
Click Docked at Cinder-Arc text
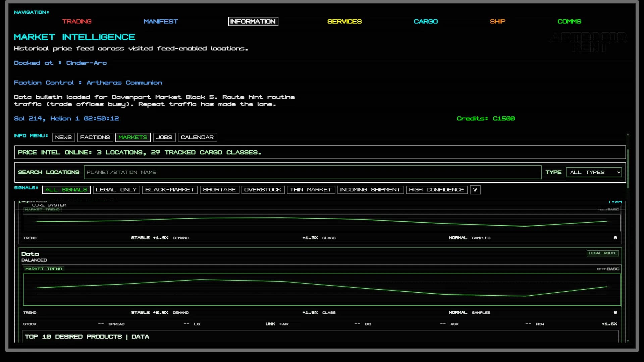click(60, 63)
